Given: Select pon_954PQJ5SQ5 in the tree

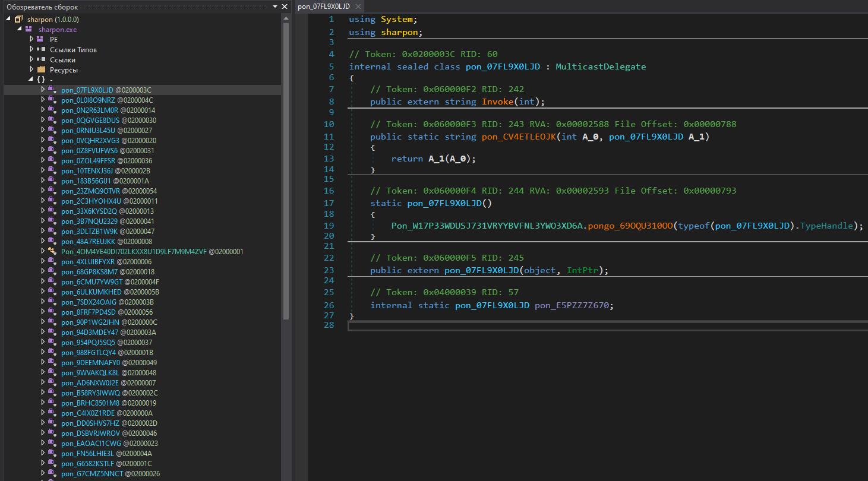Looking at the screenshot, I should coord(107,342).
